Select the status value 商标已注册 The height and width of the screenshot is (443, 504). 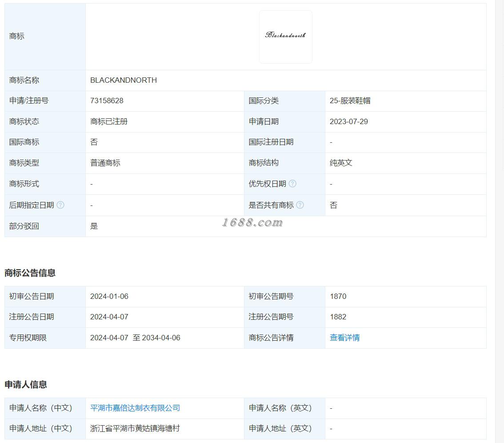point(109,121)
